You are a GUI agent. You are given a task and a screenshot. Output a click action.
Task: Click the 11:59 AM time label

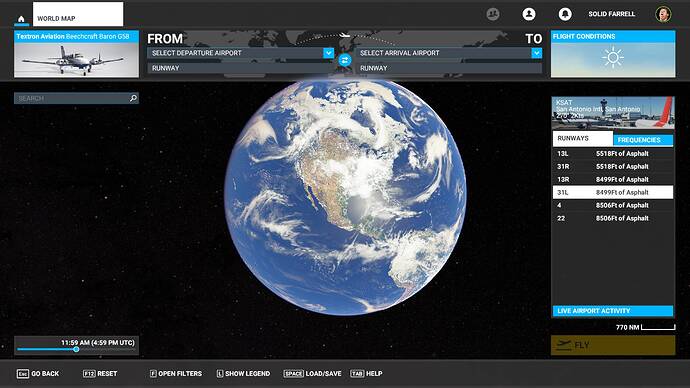(x=98, y=342)
